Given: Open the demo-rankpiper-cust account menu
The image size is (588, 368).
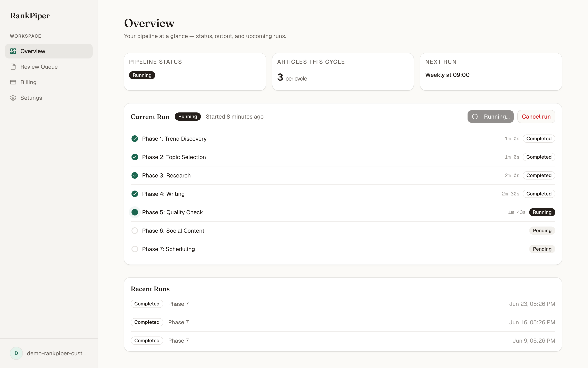Looking at the screenshot, I should coord(49,353).
